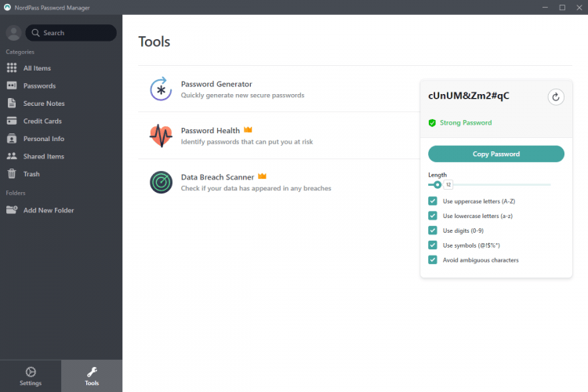Open the Password Generator title
Image resolution: width=588 pixels, height=392 pixels.
point(216,84)
